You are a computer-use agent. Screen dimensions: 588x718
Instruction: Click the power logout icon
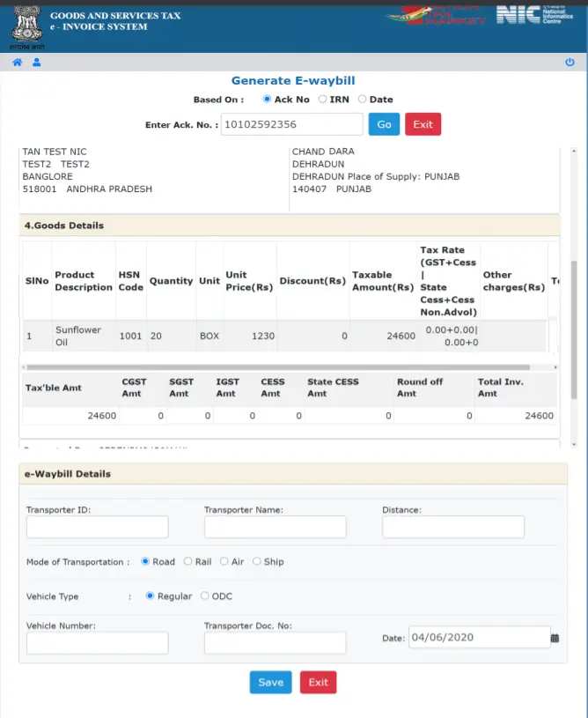point(570,63)
